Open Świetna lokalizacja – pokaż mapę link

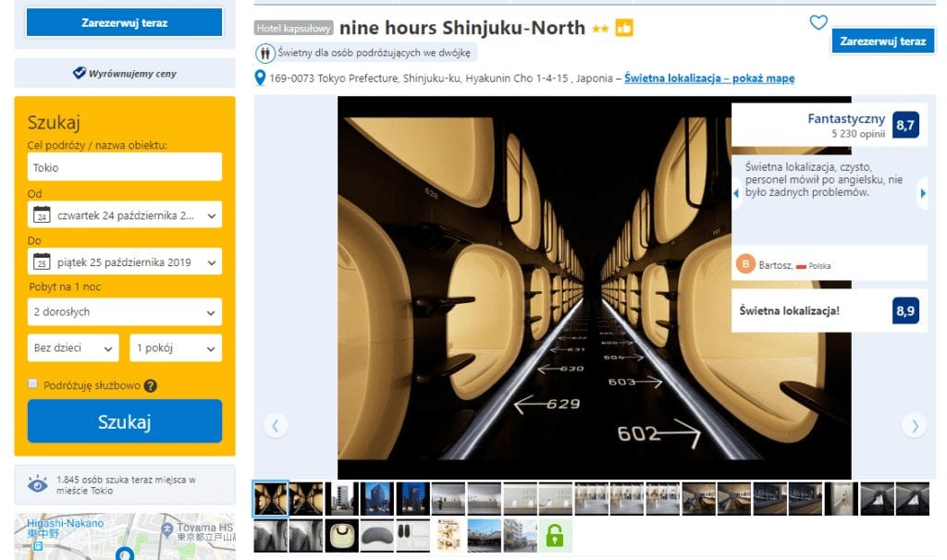[x=709, y=78]
